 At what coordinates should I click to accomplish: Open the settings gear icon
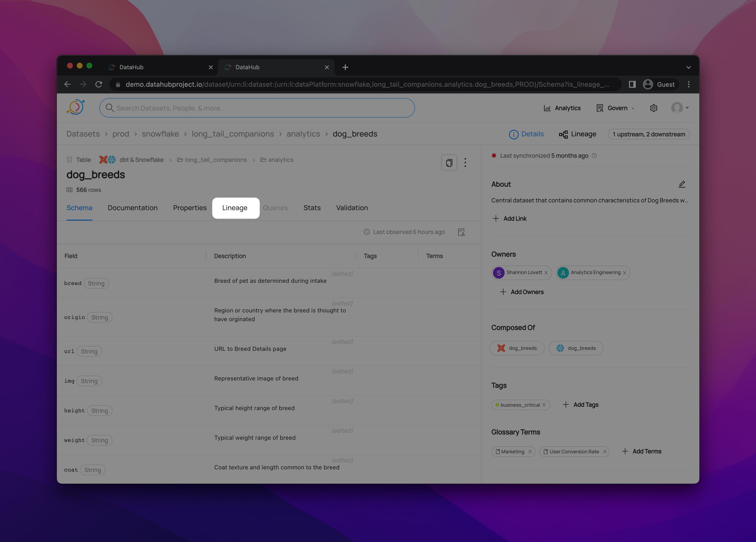[x=653, y=108]
